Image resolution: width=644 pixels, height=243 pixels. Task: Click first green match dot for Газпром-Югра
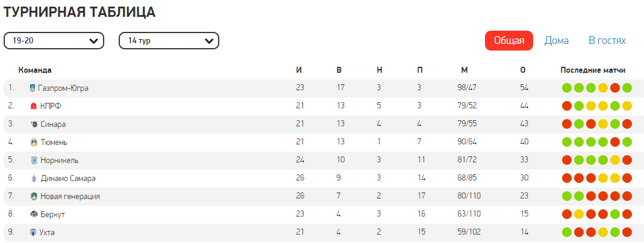(567, 88)
